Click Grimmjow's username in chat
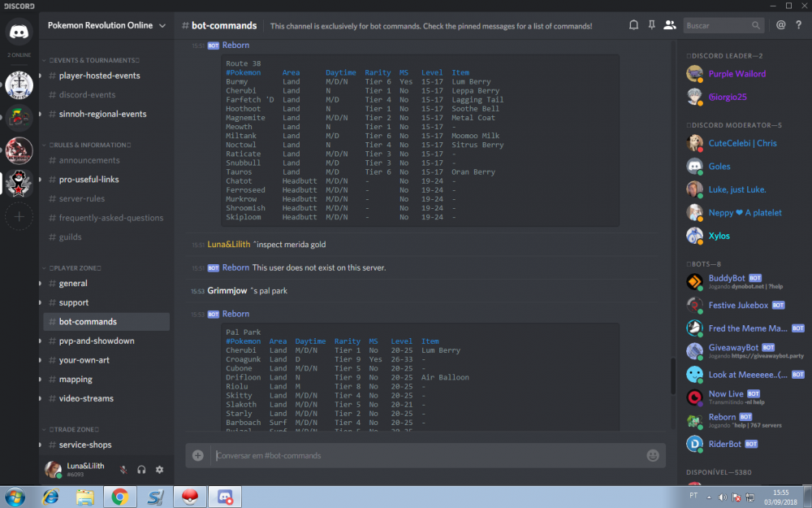The image size is (812, 508). point(227,291)
